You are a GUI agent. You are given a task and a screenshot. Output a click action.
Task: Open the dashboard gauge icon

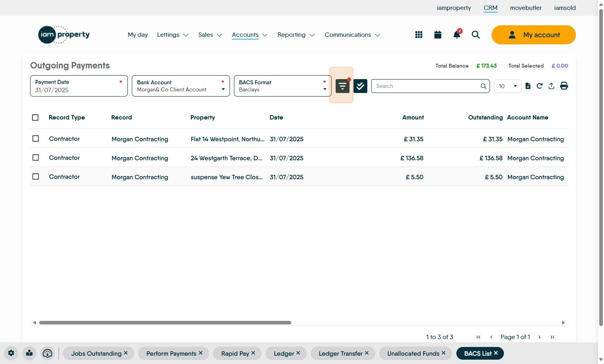47,353
